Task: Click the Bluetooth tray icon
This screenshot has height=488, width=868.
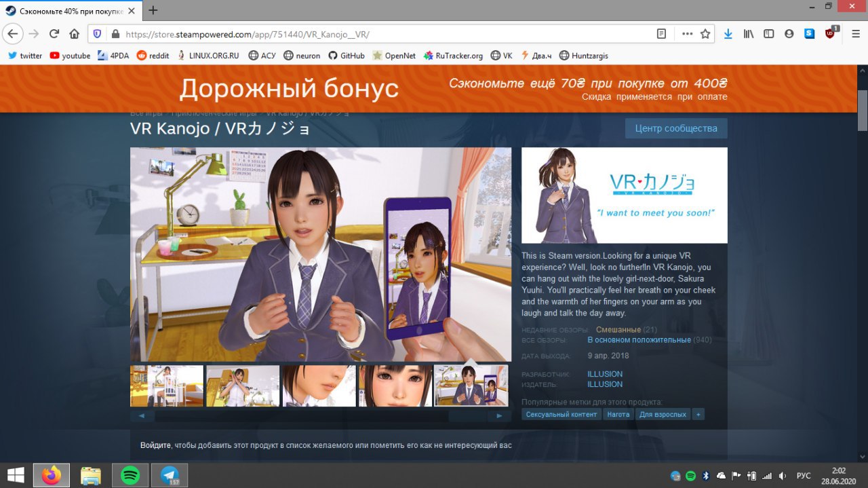Action: pos(705,476)
